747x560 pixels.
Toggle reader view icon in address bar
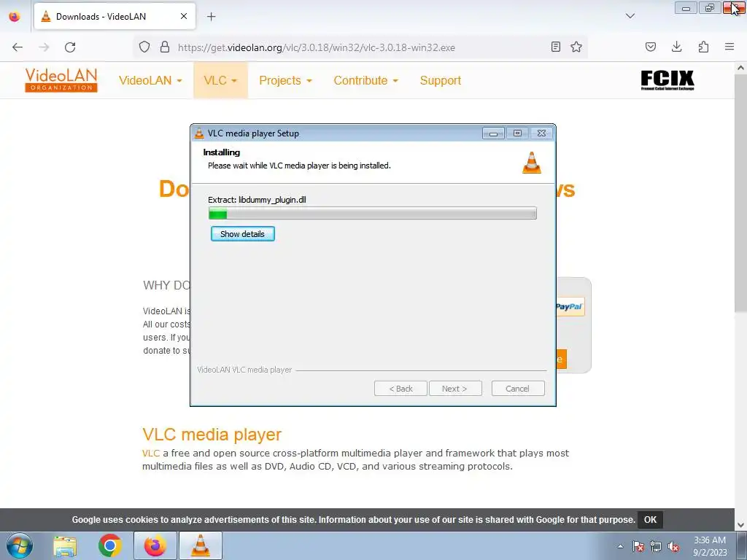coord(555,47)
